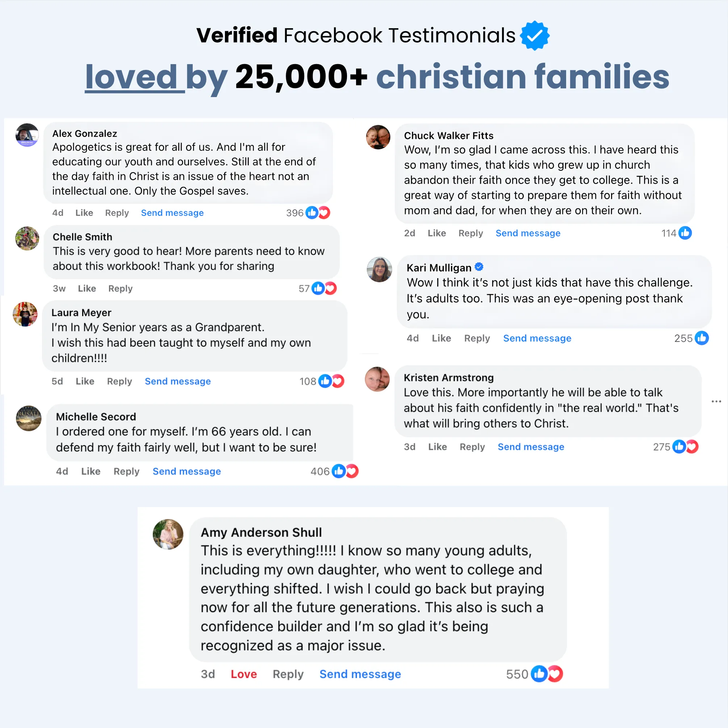Image resolution: width=728 pixels, height=728 pixels.
Task: Click the blue verified badge in the title
Action: [534, 36]
